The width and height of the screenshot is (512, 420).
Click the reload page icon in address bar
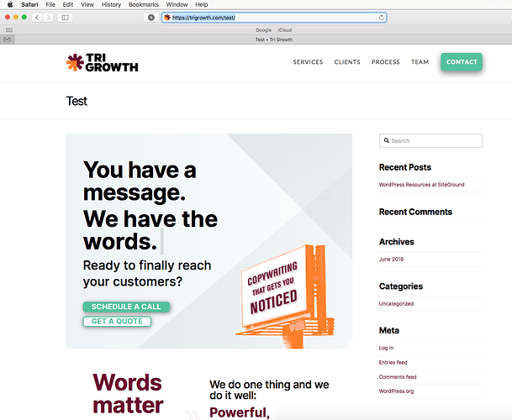click(x=381, y=18)
